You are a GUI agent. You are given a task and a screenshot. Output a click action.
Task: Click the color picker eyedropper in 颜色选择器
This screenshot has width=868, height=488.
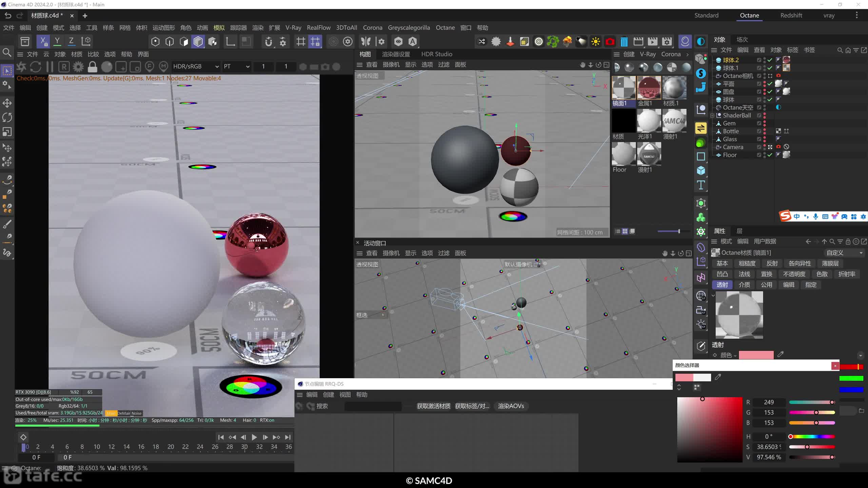pyautogui.click(x=718, y=377)
